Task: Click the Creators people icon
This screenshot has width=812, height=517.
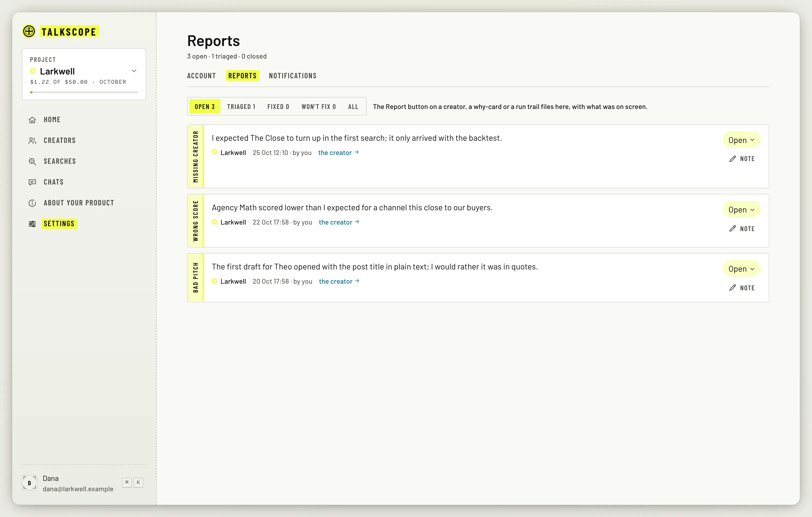Action: pyautogui.click(x=32, y=141)
